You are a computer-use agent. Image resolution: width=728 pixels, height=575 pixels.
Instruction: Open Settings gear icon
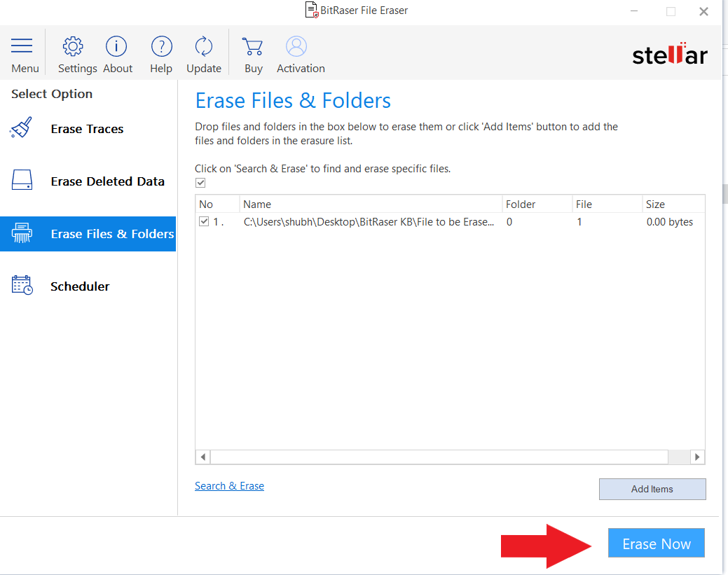click(x=73, y=46)
